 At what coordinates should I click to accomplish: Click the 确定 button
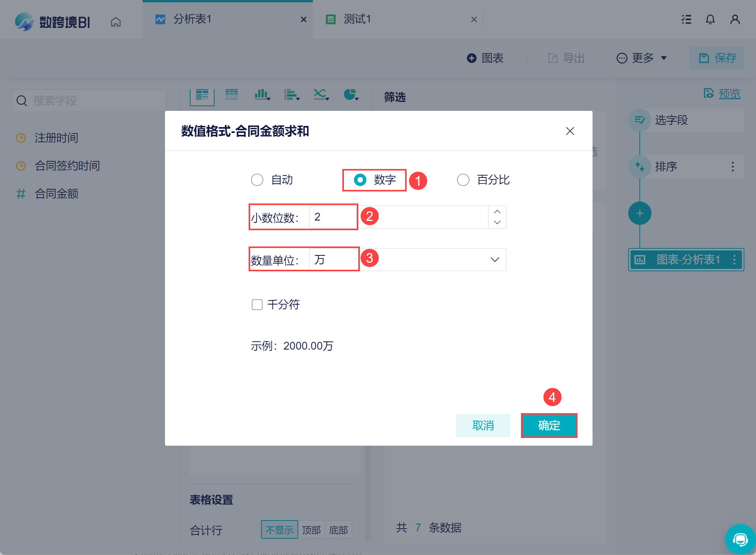click(549, 425)
